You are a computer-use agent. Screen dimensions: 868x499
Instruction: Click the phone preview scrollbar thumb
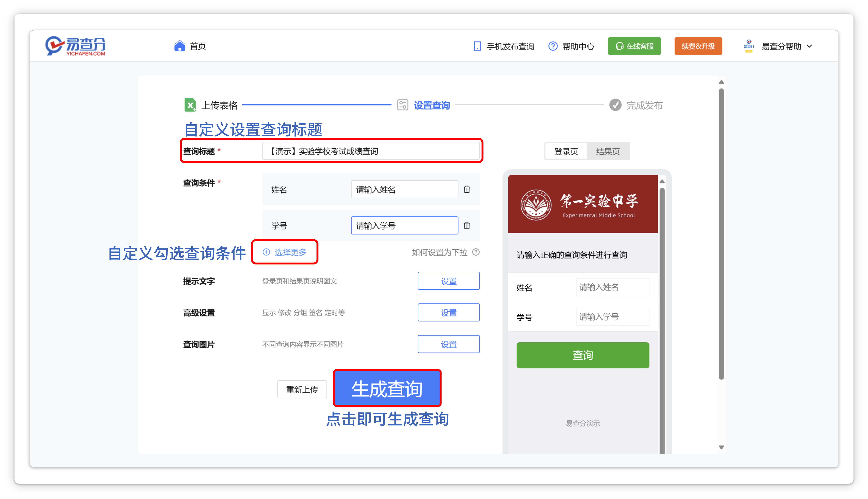pyautogui.click(x=662, y=320)
